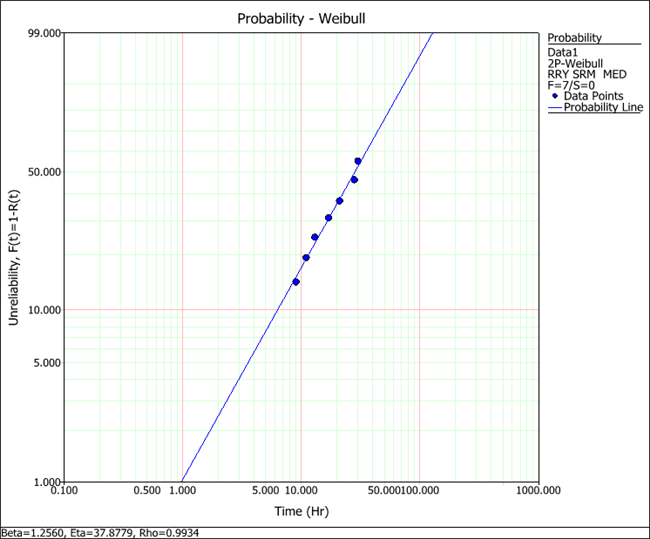Click the "Data1" legend entry

(565, 51)
